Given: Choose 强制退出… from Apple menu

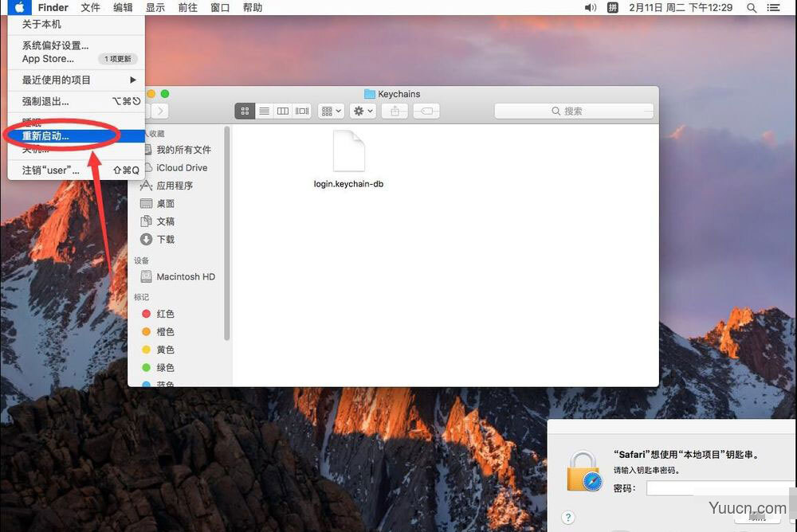Looking at the screenshot, I should coord(77,101).
